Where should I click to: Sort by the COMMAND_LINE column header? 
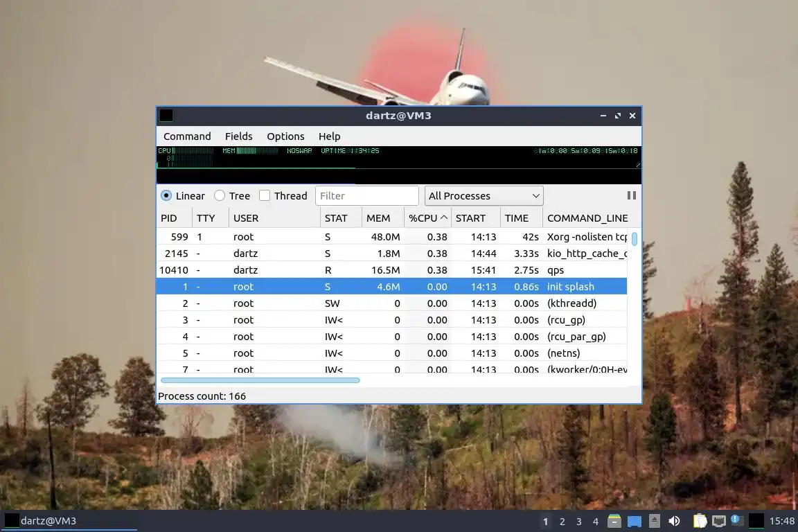click(587, 218)
